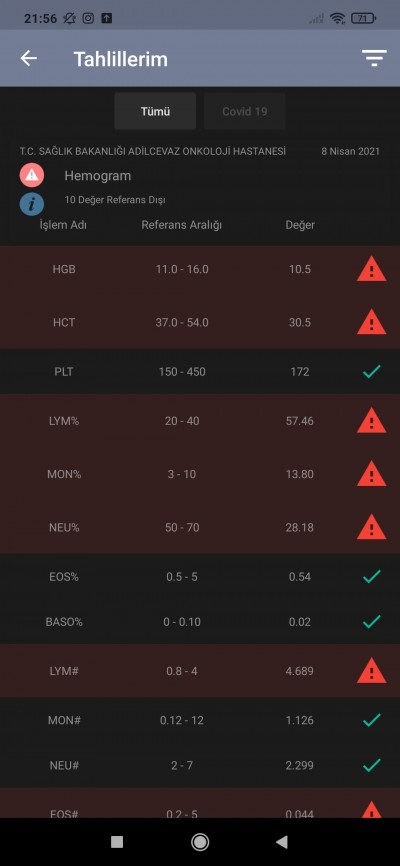Screen dimensions: 400x866
Task: Tap the Android home button
Action: [x=199, y=842]
